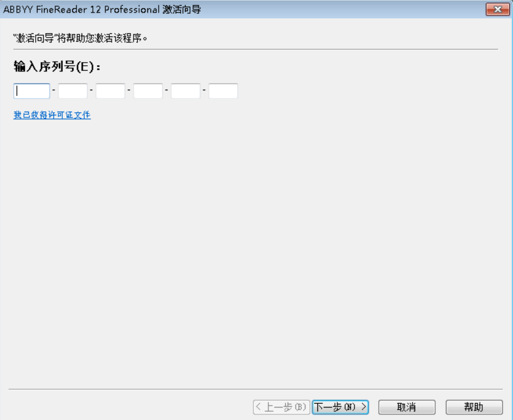Focus the sixth and last serial box

(x=223, y=91)
